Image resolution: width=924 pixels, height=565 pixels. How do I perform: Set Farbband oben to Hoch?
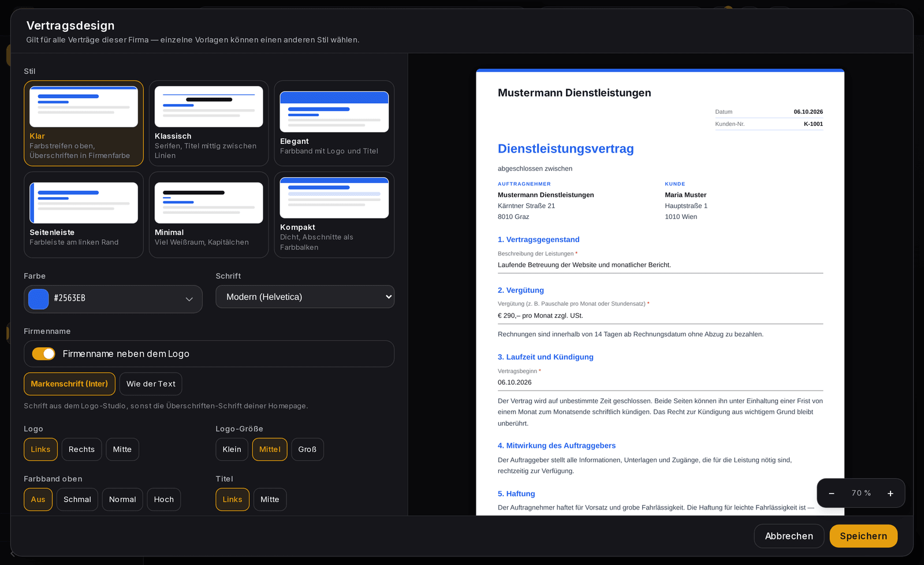(164, 500)
